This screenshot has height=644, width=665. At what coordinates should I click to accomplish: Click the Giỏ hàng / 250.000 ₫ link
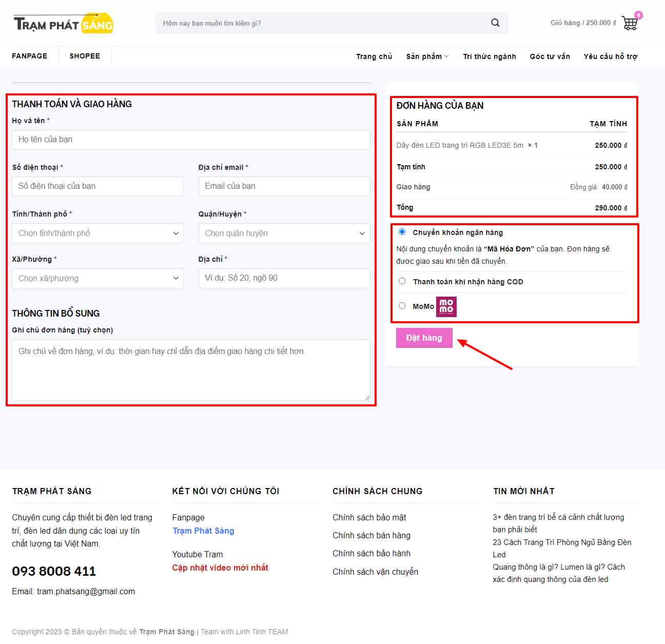[583, 23]
